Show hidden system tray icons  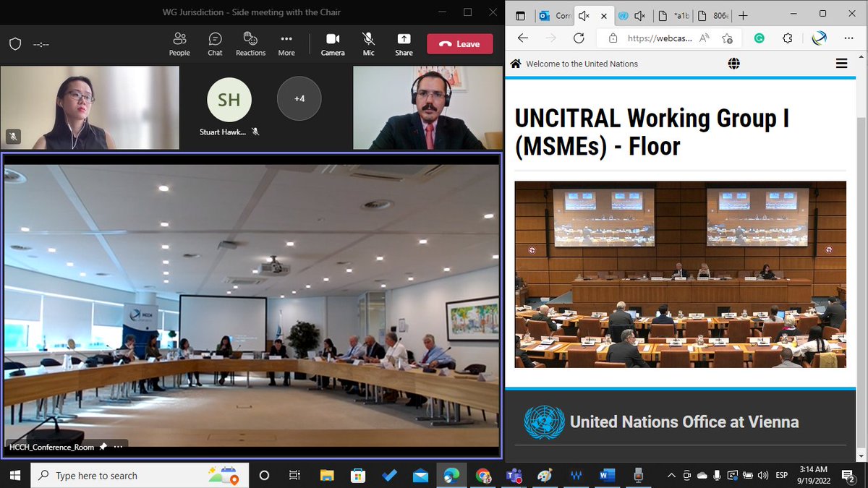coord(671,475)
